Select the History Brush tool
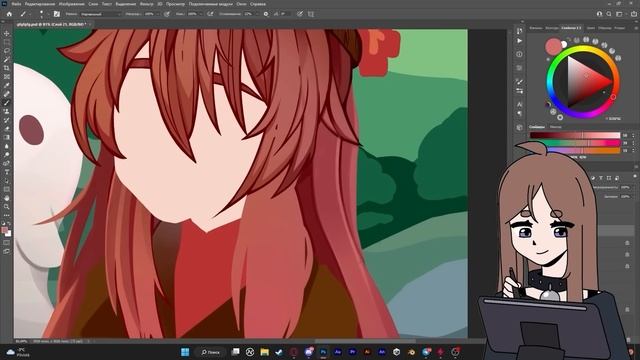This screenshot has width=640, height=360. click(x=7, y=120)
